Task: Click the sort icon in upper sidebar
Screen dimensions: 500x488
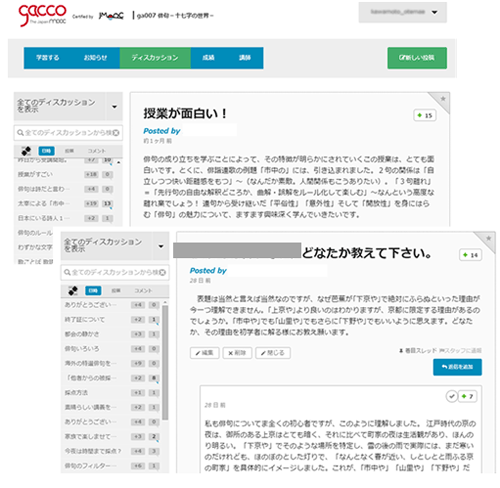Action: pyautogui.click(x=26, y=151)
